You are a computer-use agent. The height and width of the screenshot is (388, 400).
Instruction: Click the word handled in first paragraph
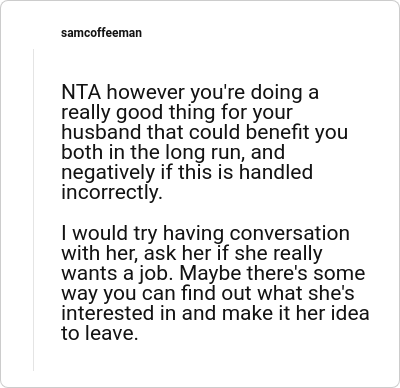coord(276,172)
